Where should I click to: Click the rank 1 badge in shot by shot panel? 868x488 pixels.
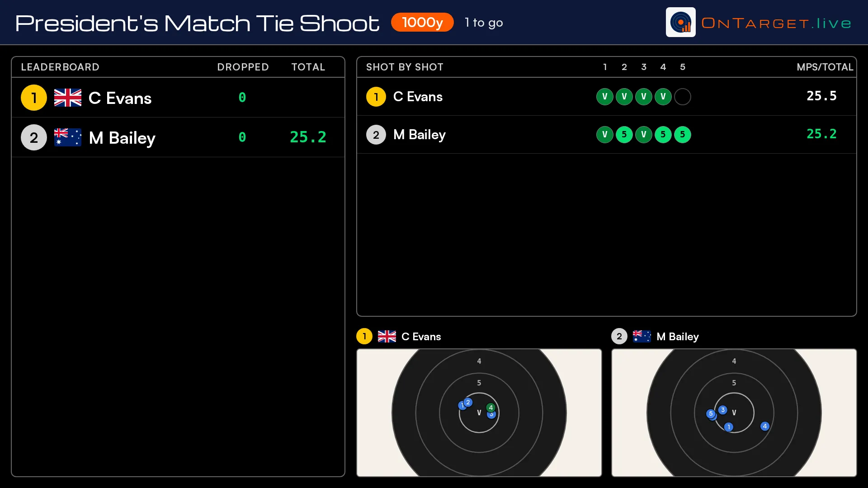[x=376, y=97]
